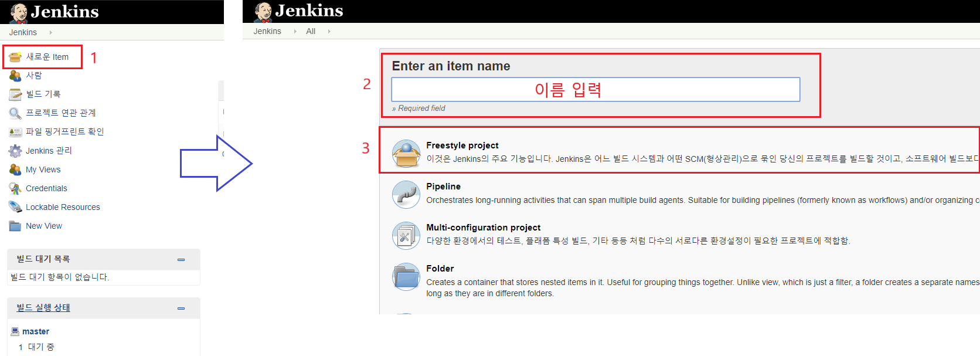Click the Pipeline pipe icon

coord(406,194)
